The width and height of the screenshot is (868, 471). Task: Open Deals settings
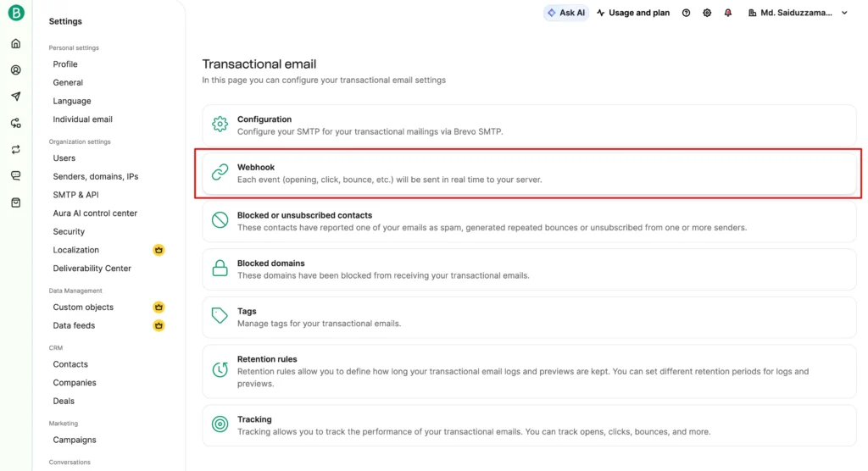(x=64, y=401)
